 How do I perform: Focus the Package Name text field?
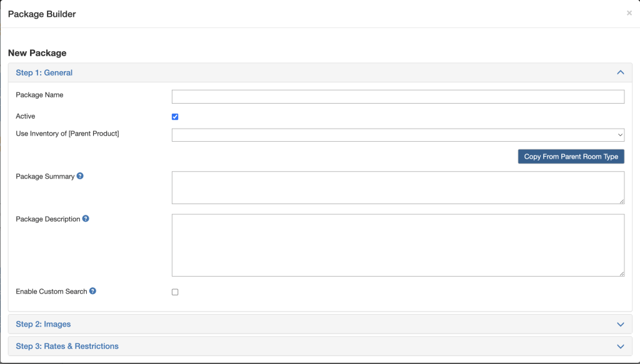(397, 96)
